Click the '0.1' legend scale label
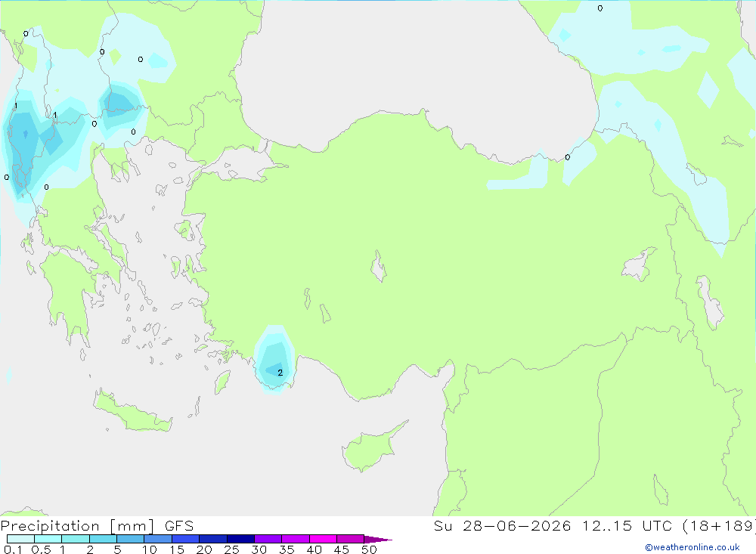The width and height of the screenshot is (756, 554). [13, 549]
